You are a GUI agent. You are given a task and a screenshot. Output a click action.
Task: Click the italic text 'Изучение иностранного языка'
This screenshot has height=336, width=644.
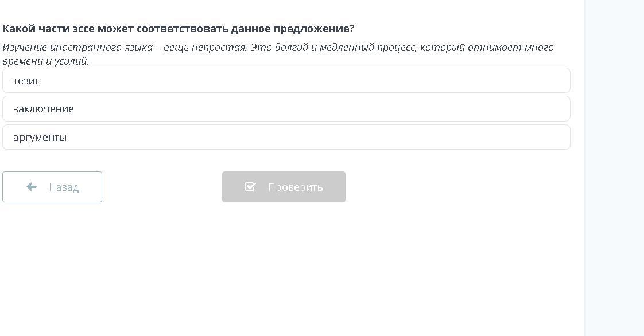click(77, 48)
